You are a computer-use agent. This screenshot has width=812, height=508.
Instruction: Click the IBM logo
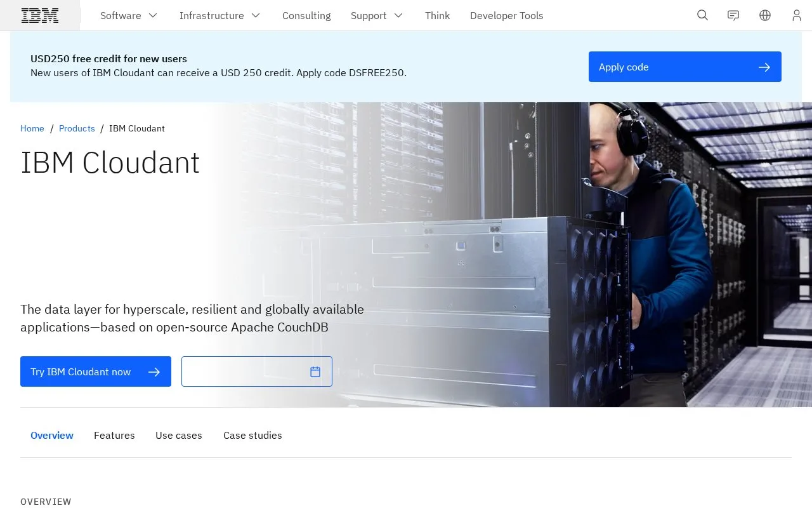[40, 15]
